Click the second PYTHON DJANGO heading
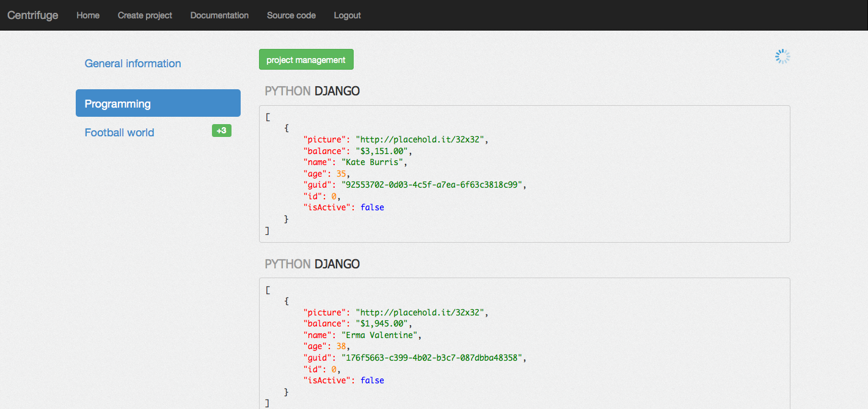 (312, 264)
